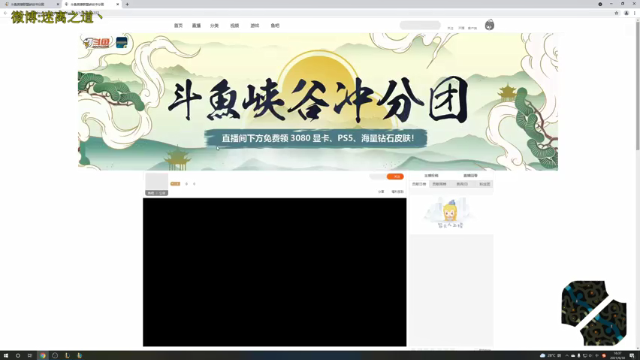Click the black video player area
This screenshot has width=640, height=360.
tap(275, 272)
